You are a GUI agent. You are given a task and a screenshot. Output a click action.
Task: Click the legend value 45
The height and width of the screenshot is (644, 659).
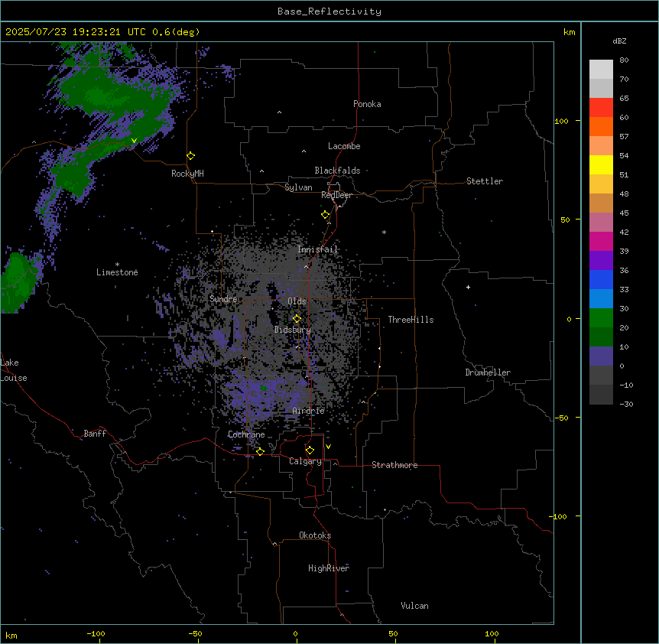(624, 213)
